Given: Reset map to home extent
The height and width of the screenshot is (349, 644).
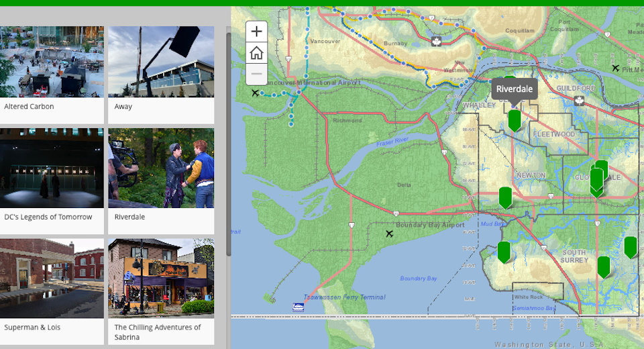Looking at the screenshot, I should pyautogui.click(x=256, y=52).
